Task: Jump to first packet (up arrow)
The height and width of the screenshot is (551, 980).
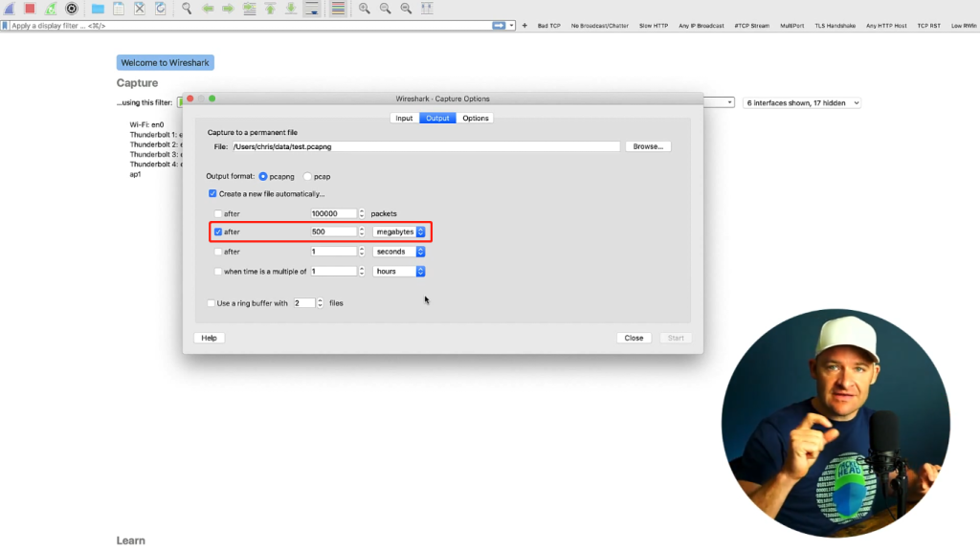Action: [x=270, y=8]
